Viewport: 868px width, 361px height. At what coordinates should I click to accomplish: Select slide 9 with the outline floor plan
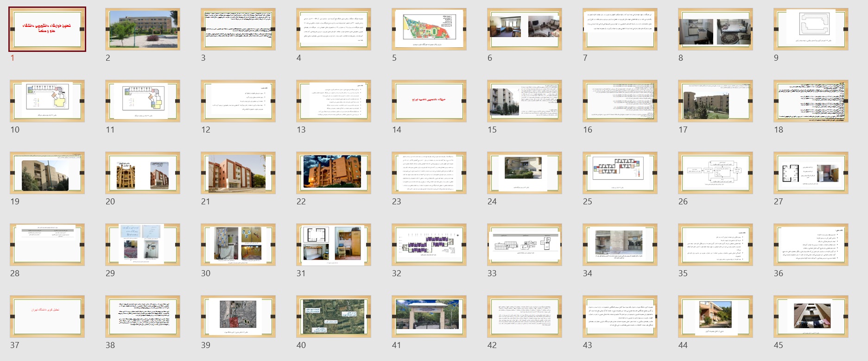coord(811,29)
